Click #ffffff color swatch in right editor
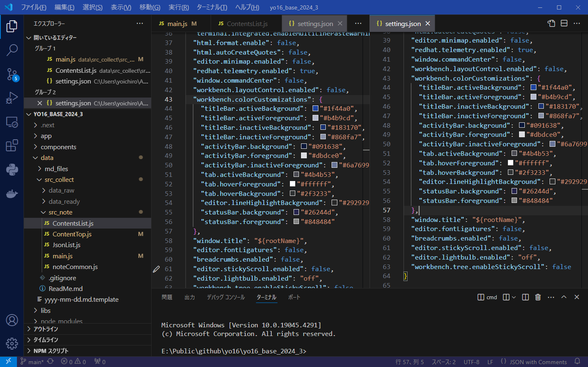 [x=510, y=163]
